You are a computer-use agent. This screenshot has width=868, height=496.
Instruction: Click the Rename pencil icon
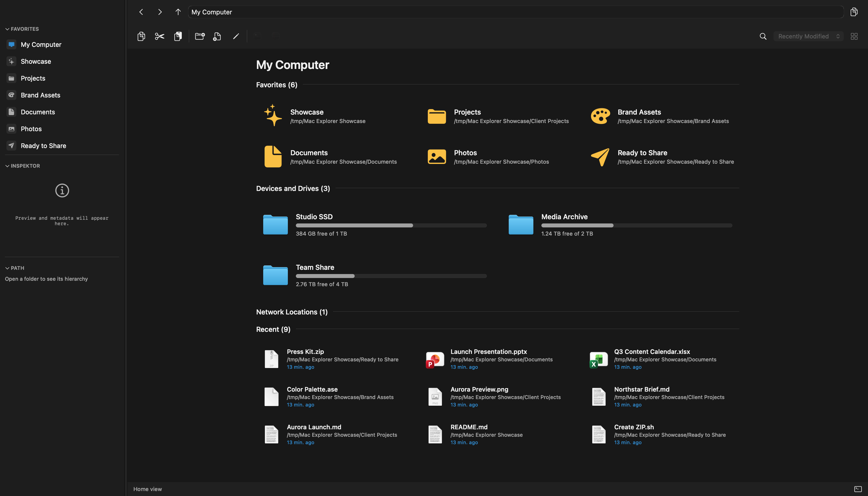(x=236, y=36)
